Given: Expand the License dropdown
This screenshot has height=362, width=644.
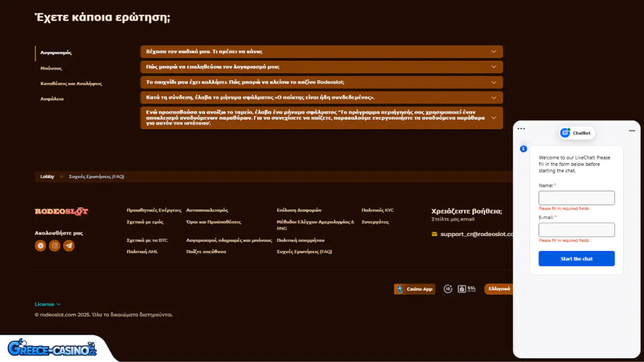Looking at the screenshot, I should point(47,305).
